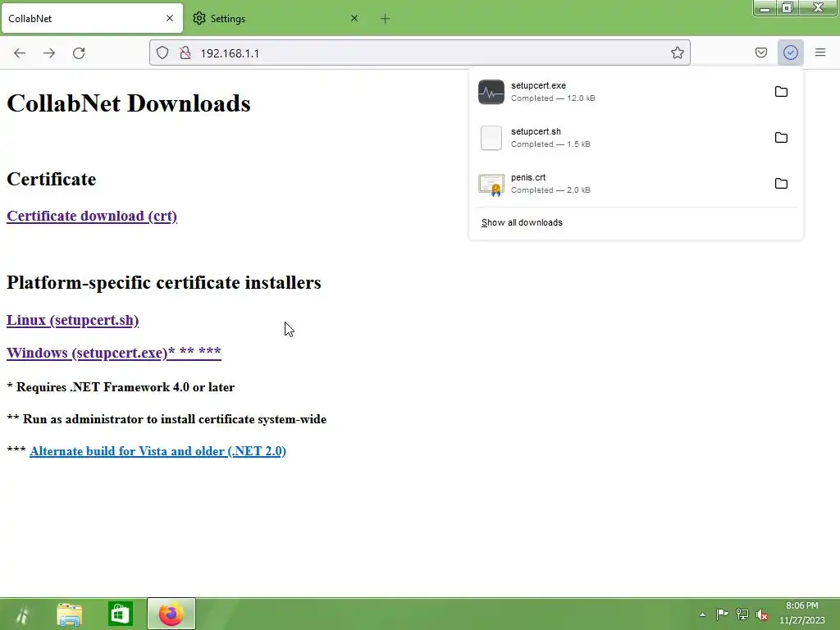Screen dimensions: 840x630
Task: Open the Store app in taskbar
Action: 120,614
